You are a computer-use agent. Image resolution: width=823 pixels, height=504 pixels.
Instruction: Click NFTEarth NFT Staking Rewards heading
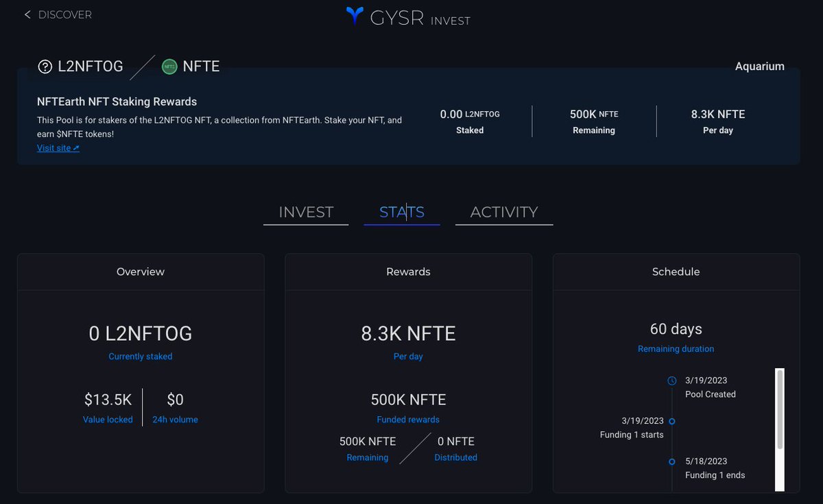[x=117, y=101]
